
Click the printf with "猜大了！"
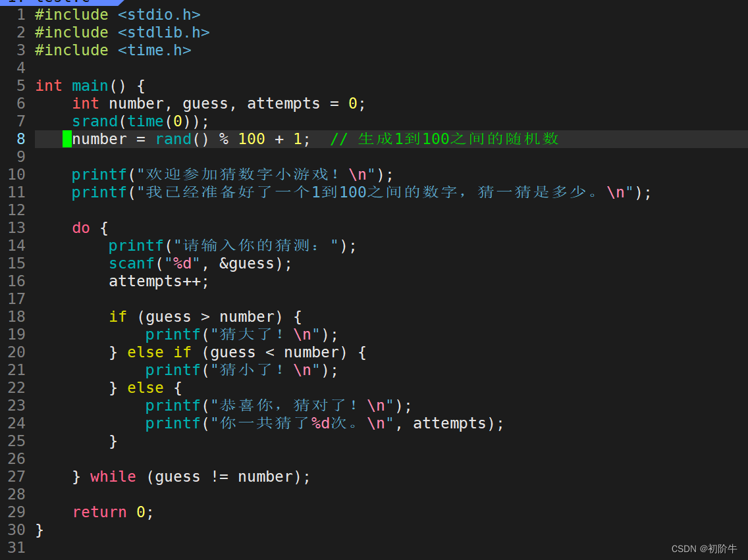click(242, 334)
